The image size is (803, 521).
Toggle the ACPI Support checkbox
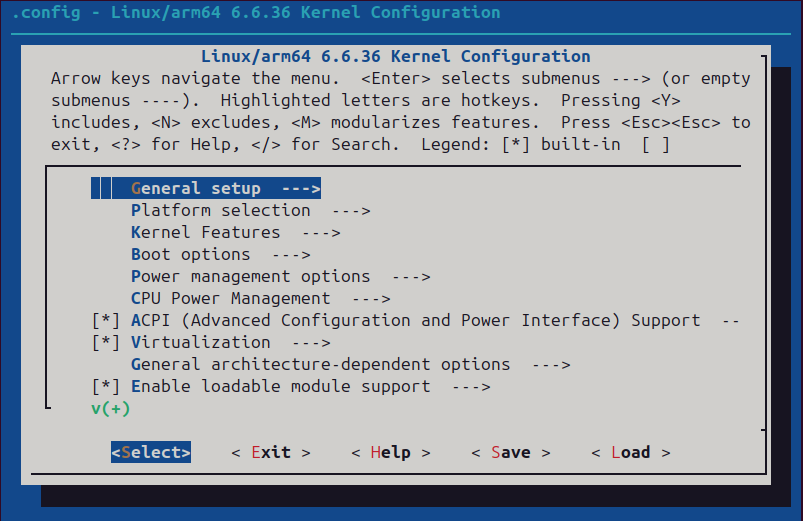pos(105,320)
